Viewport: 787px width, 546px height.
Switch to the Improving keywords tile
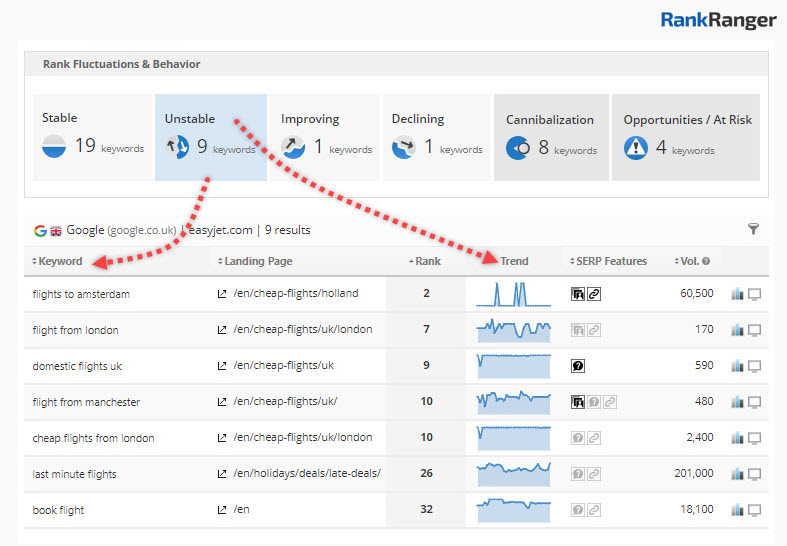coord(325,138)
